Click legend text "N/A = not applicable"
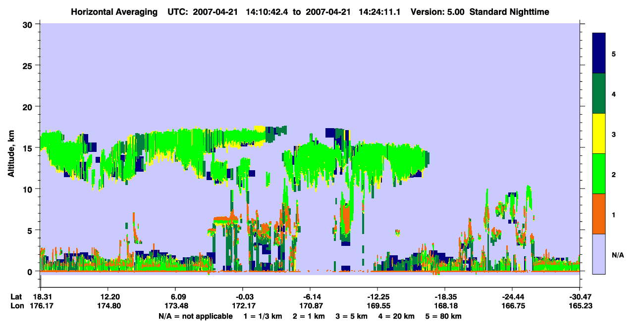The width and height of the screenshot is (644, 330). (195, 316)
